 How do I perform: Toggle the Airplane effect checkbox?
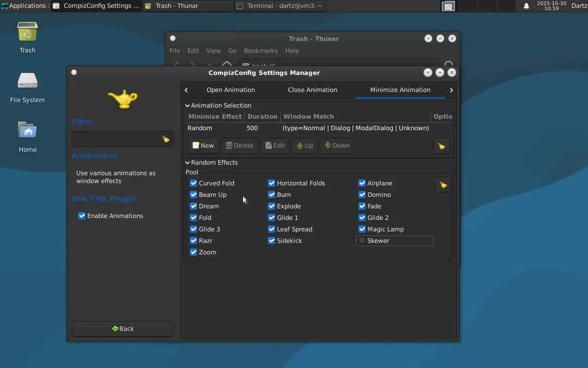click(x=362, y=183)
